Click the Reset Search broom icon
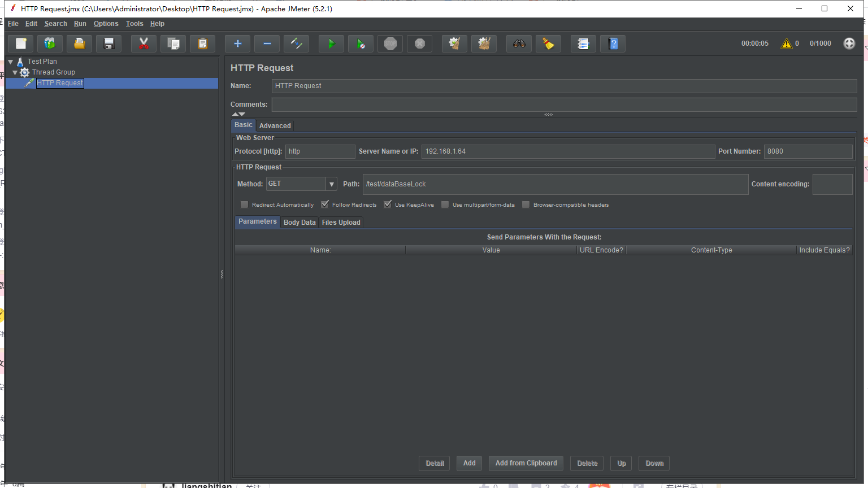868x488 pixels. click(x=548, y=43)
